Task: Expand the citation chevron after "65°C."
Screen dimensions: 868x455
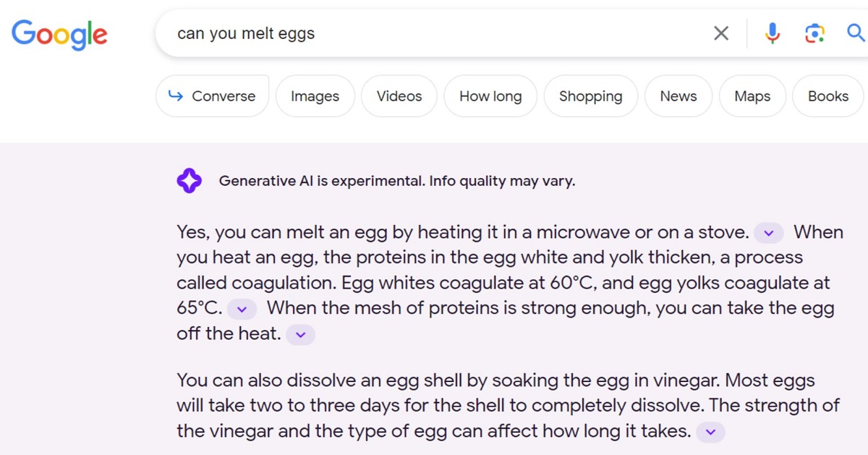Action: click(x=242, y=309)
